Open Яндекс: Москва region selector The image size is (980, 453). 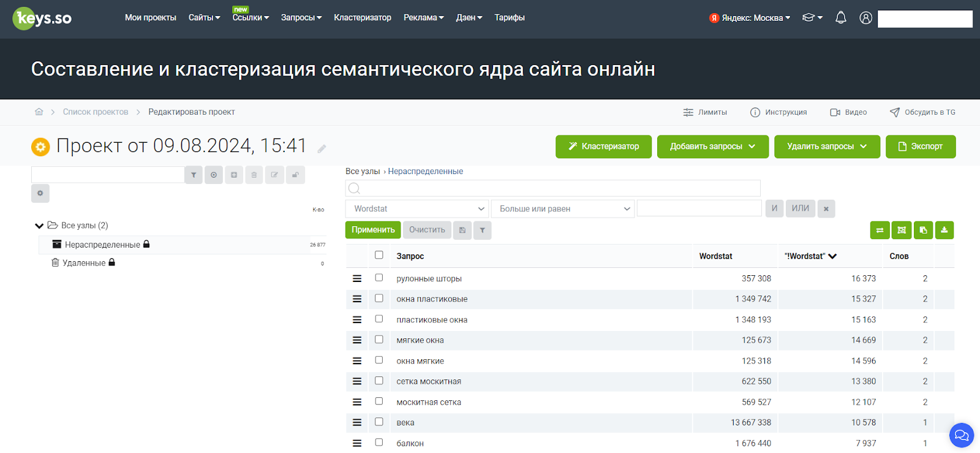coord(750,18)
